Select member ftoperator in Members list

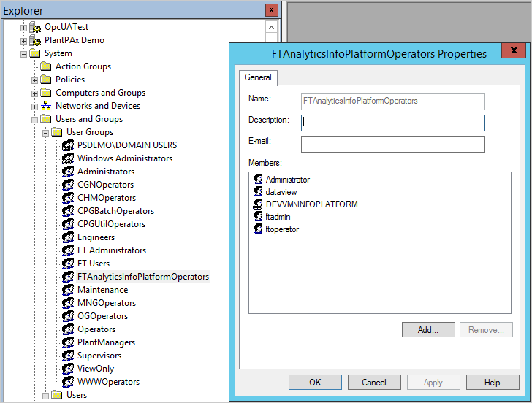pyautogui.click(x=282, y=229)
